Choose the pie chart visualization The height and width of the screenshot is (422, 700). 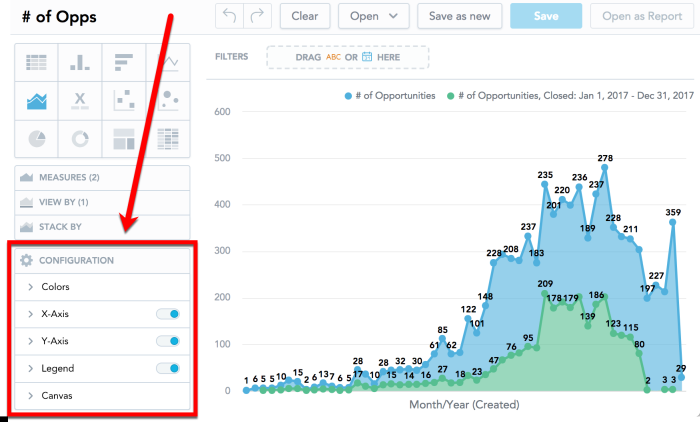click(x=37, y=138)
